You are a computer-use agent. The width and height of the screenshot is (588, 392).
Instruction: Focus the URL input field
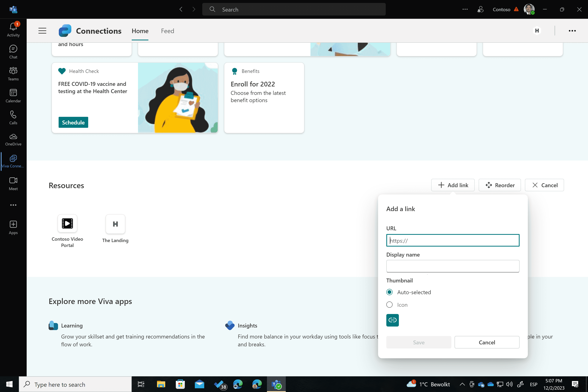click(453, 240)
